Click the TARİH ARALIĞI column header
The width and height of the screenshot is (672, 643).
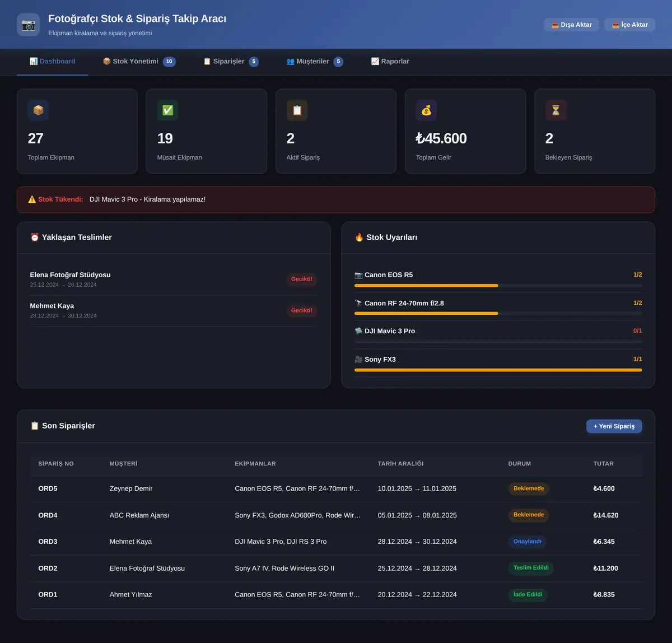[x=400, y=464]
